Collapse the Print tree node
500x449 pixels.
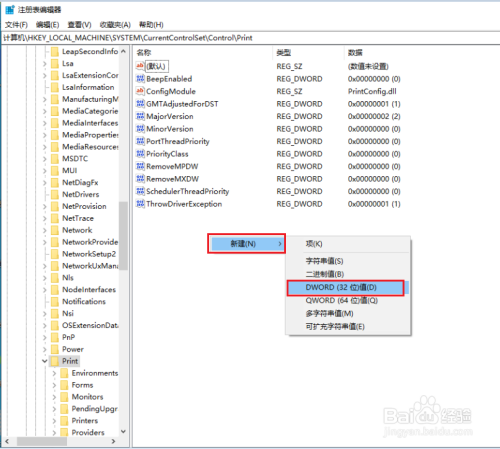45,361
